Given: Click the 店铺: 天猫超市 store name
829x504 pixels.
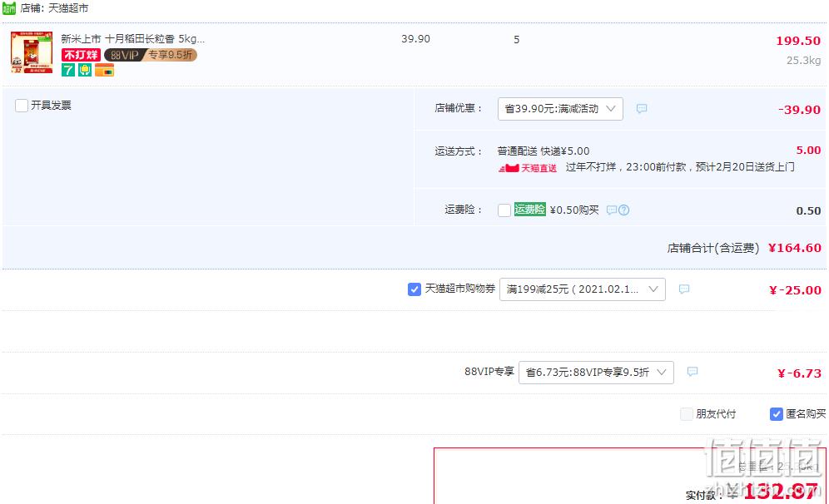Looking at the screenshot, I should tap(54, 8).
